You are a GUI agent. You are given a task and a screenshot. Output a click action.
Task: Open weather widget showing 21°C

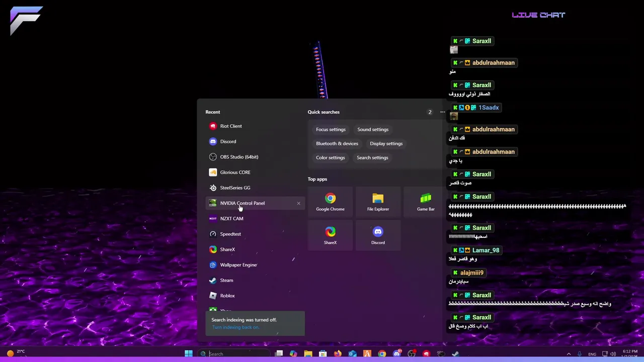[15, 353]
